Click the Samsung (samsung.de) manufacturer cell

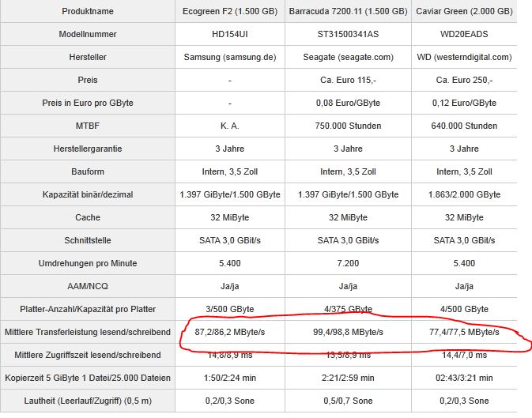[x=228, y=58]
